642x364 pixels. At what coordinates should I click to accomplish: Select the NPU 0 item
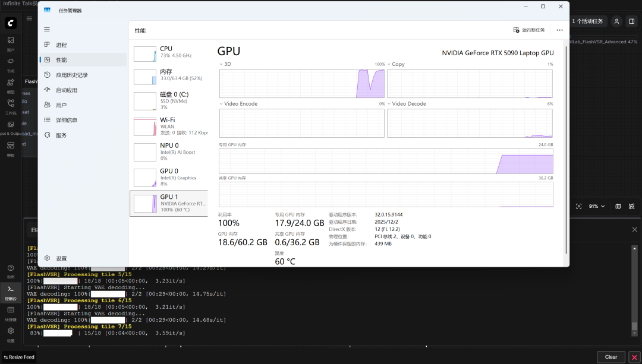pos(169,152)
